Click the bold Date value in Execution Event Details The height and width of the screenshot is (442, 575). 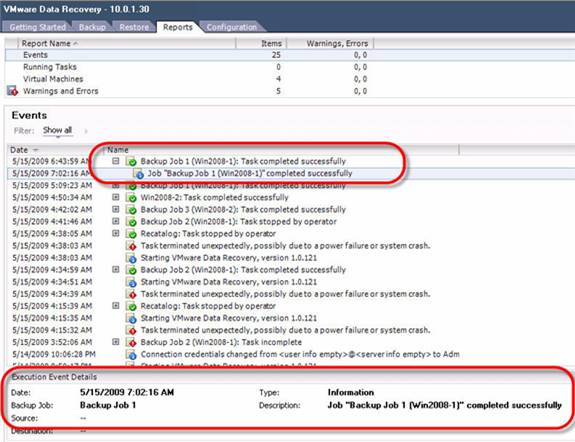pos(127,392)
